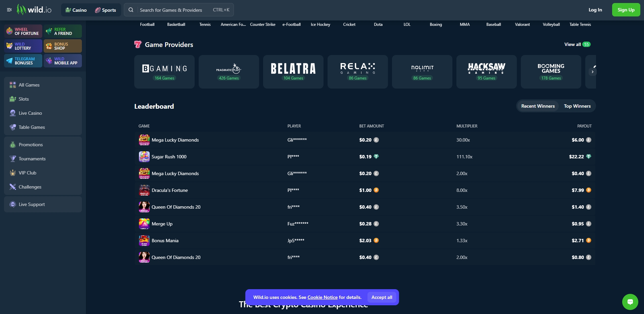Open Wild Lottery promo tile
Screen dimensions: 644x314
click(x=23, y=46)
